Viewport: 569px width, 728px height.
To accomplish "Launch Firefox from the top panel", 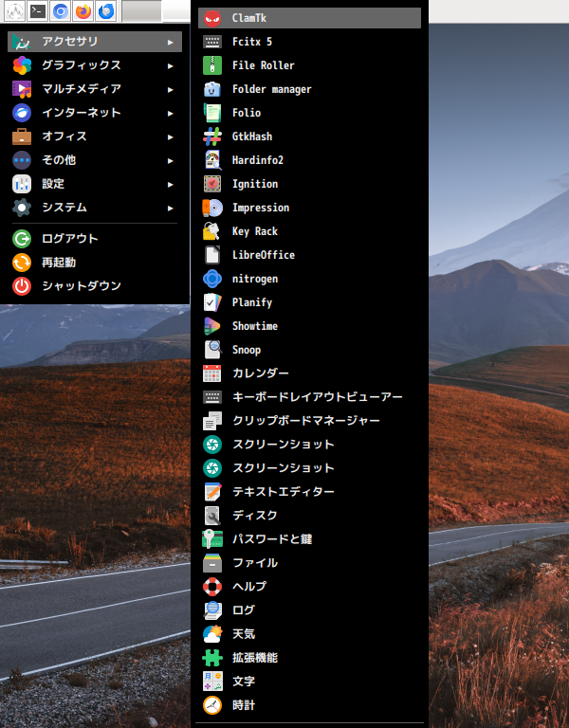I will pyautogui.click(x=83, y=11).
